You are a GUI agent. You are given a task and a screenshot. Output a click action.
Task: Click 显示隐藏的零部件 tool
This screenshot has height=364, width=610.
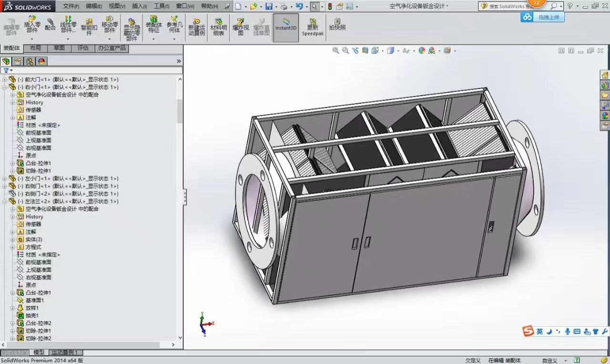coord(132,29)
